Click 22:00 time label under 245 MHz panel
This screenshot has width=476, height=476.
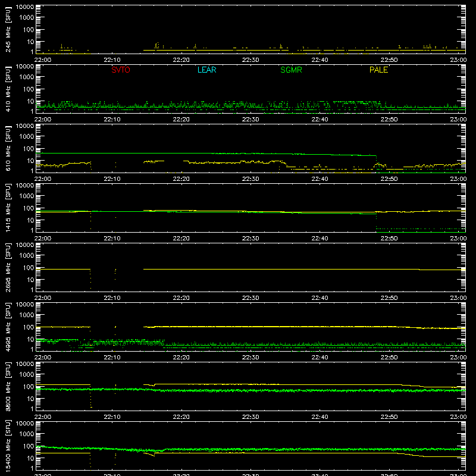pos(42,60)
